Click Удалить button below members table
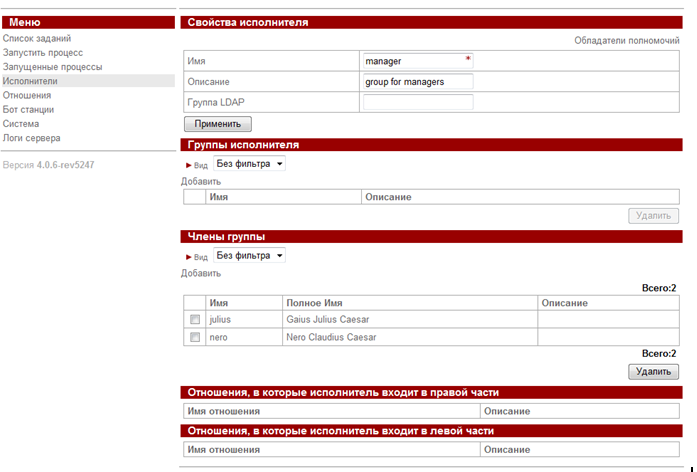This screenshot has width=697, height=472. 653,372
